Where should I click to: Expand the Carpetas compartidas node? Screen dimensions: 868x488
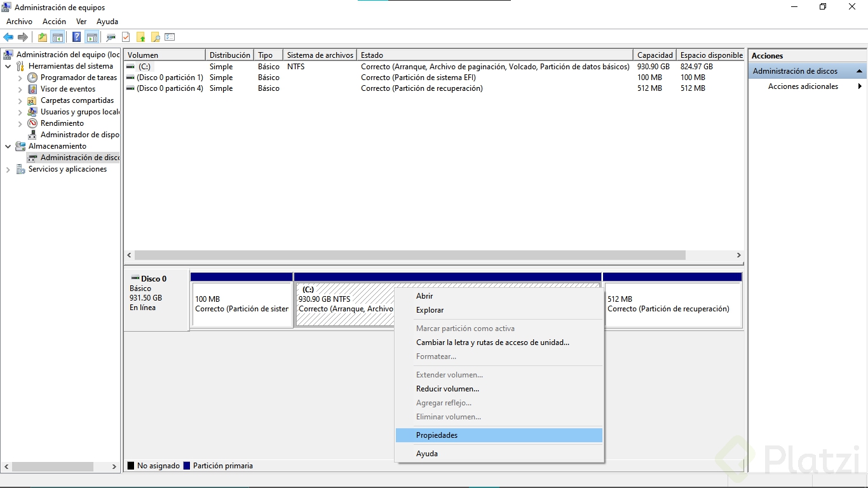click(20, 100)
